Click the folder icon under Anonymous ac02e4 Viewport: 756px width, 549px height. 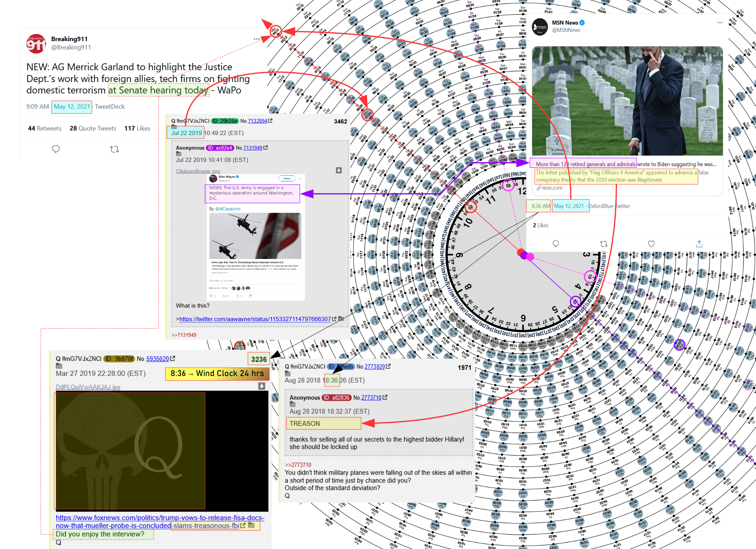(178, 154)
